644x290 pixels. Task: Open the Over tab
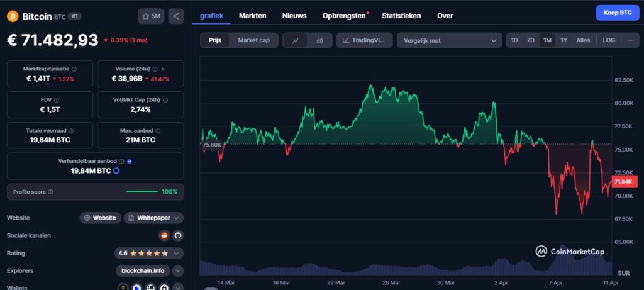pyautogui.click(x=445, y=16)
